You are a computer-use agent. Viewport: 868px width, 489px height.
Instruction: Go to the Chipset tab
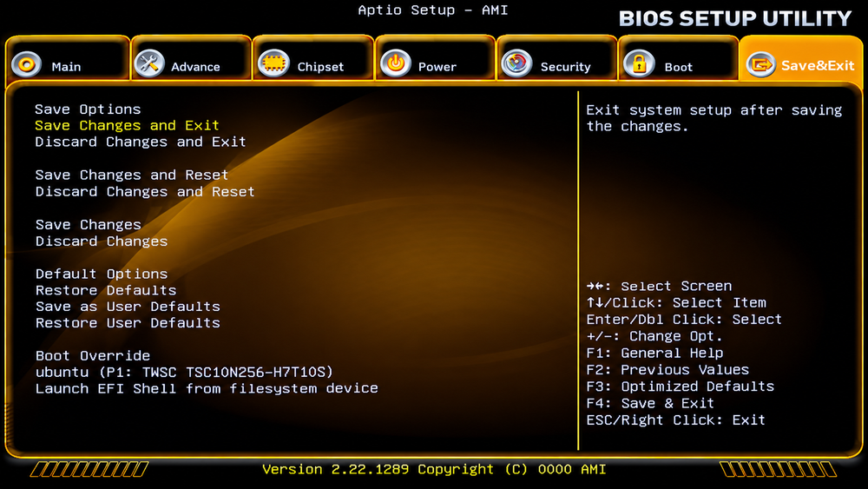pos(313,59)
